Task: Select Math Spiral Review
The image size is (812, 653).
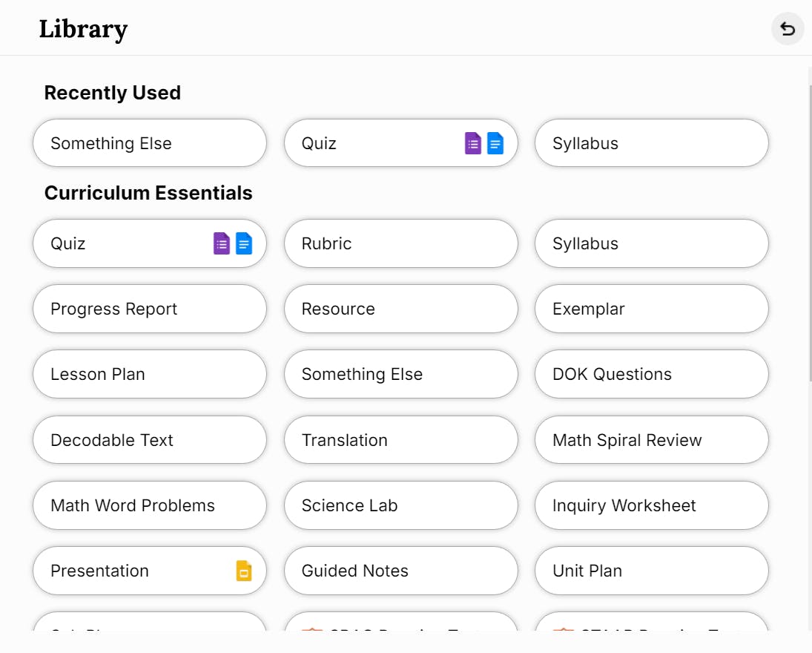Action: [651, 440]
